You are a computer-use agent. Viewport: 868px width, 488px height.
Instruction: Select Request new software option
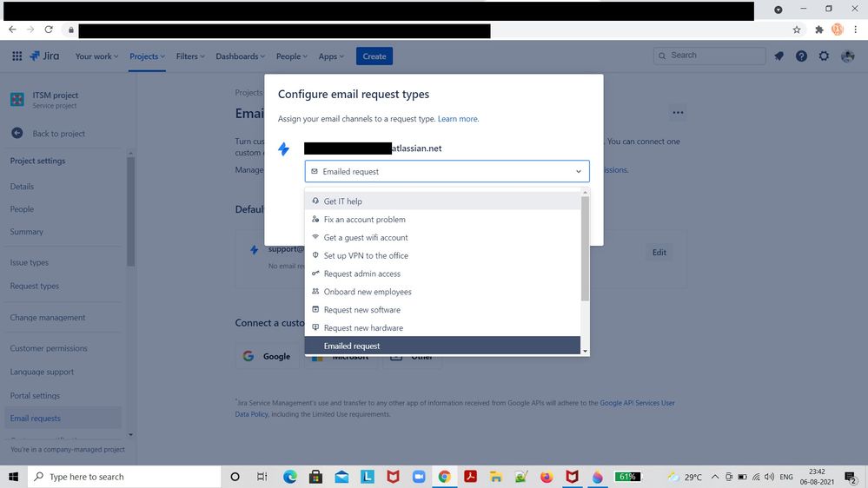[442, 310]
